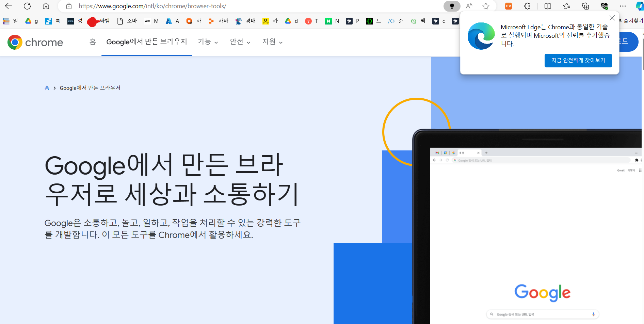
Task: Open the '싸캠' bookmark
Action: 99,21
